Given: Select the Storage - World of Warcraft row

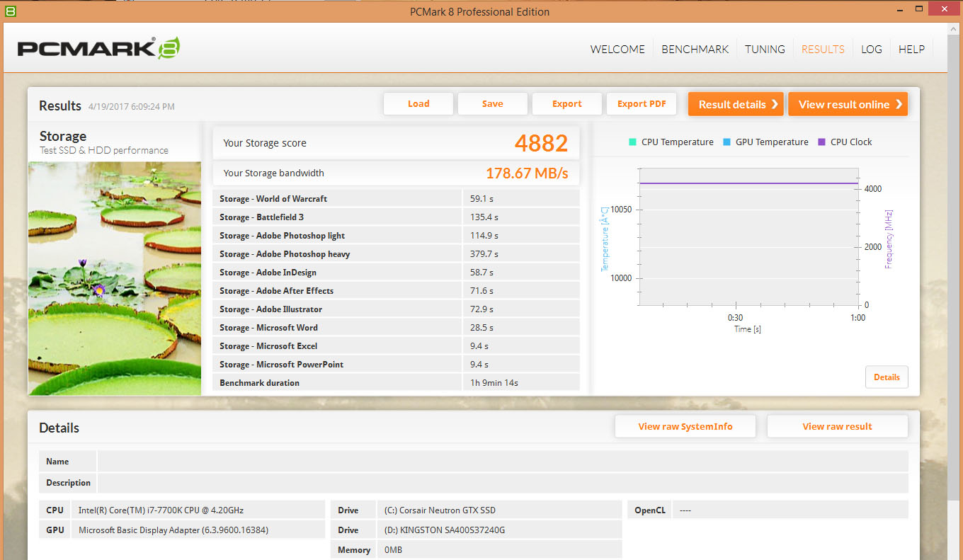Looking at the screenshot, I should pos(396,199).
